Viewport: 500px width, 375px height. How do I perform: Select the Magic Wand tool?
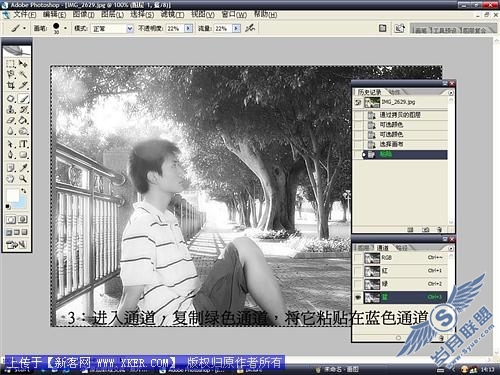(23, 74)
